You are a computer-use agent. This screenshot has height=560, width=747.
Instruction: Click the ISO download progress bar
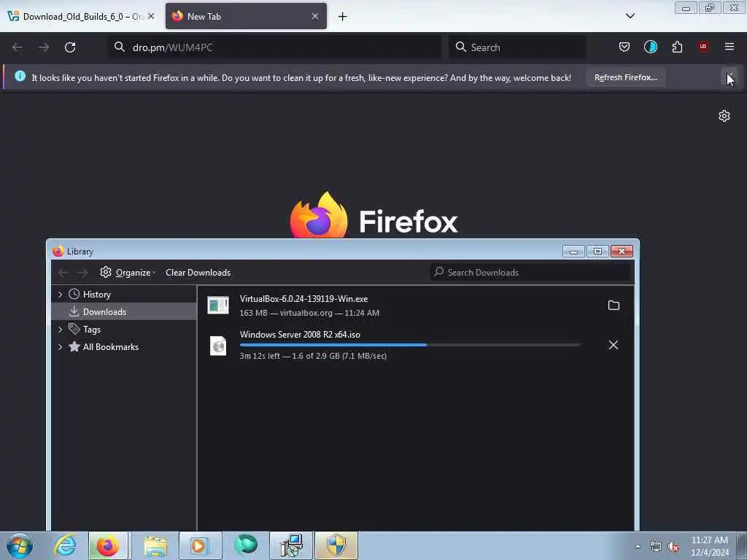pyautogui.click(x=410, y=345)
